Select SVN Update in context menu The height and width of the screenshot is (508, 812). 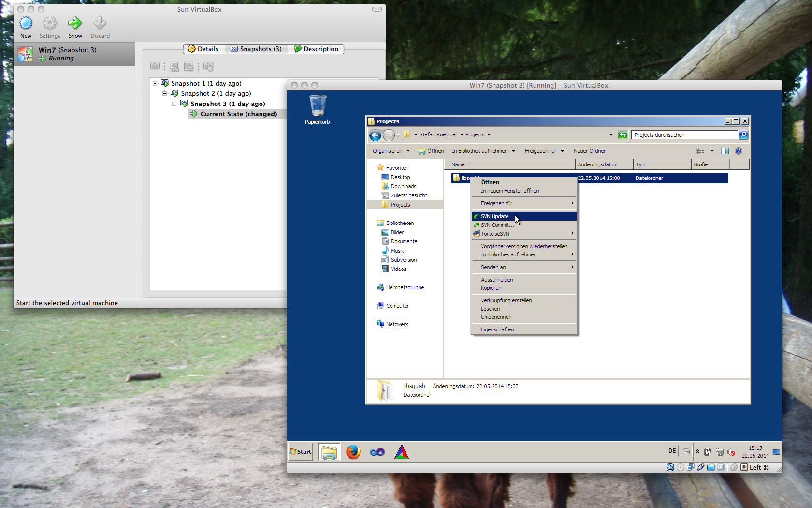tap(524, 216)
